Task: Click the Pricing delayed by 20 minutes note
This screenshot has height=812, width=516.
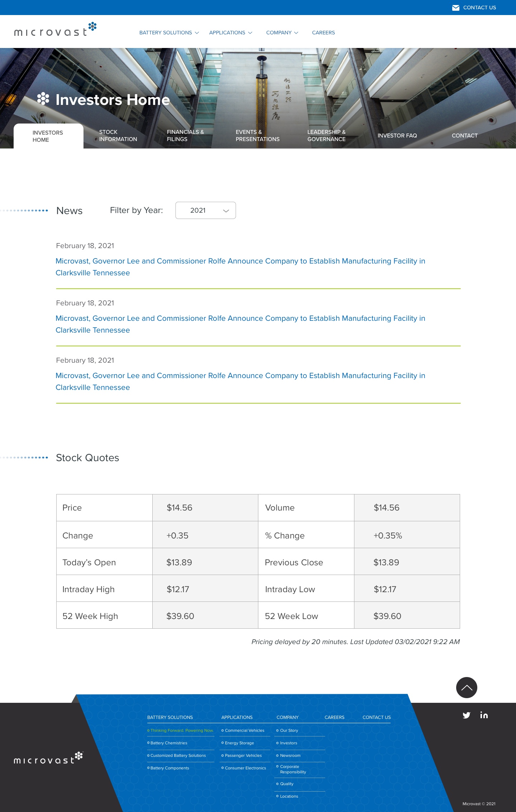Action: tap(355, 642)
